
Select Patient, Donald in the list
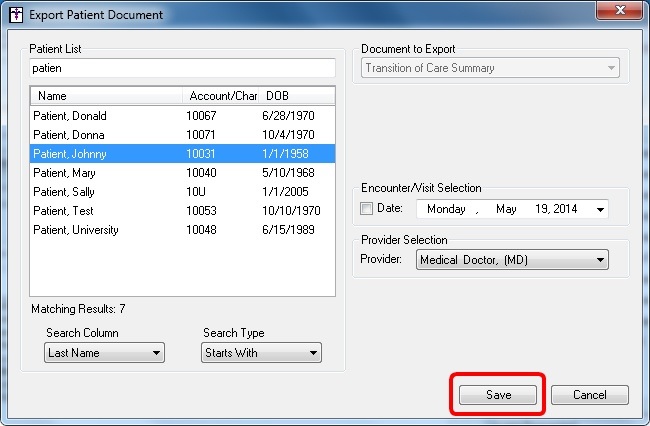point(70,116)
